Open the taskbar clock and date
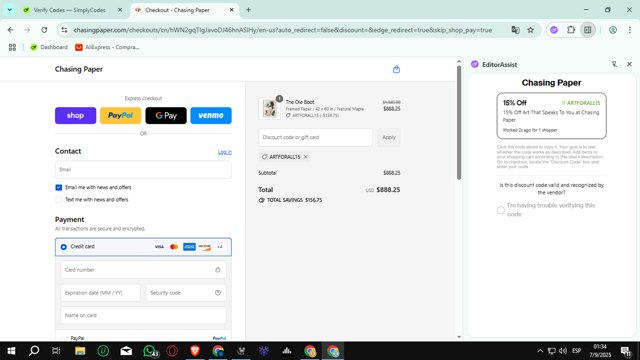The width and height of the screenshot is (640, 360). (600, 351)
